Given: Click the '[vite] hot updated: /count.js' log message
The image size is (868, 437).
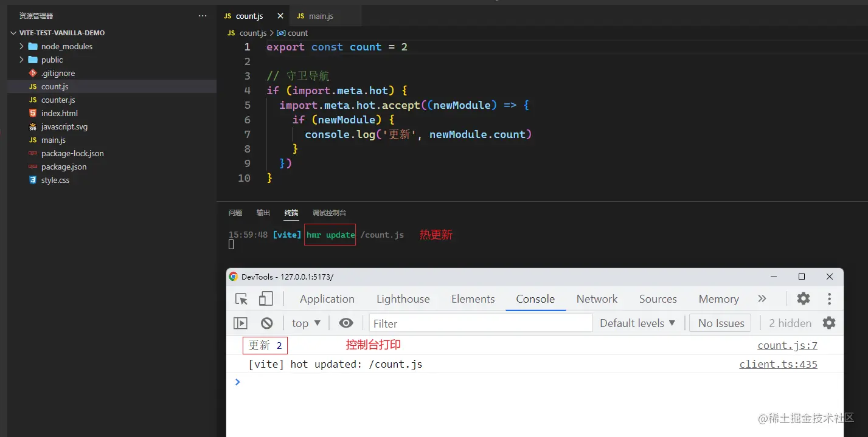Looking at the screenshot, I should pyautogui.click(x=335, y=364).
